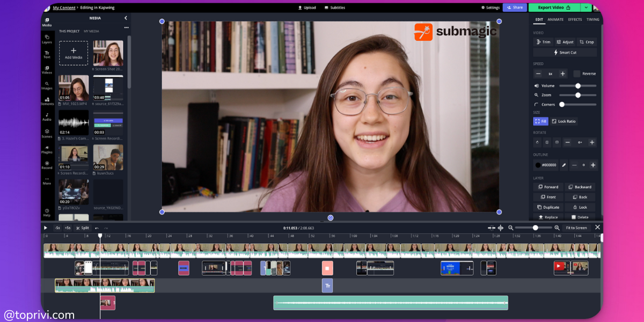Click the fit-width icon beside the zoom-out magnifier
Screen dimensions: 644x322
point(500,228)
